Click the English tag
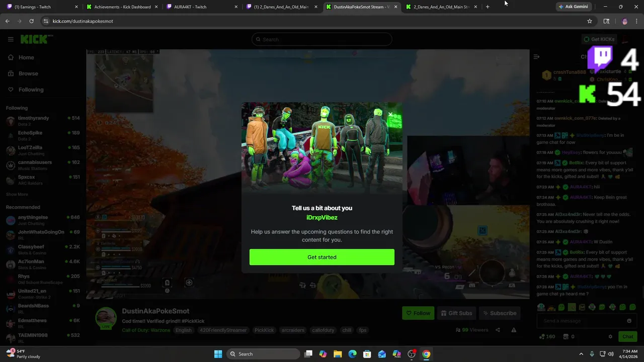644x362 pixels. pyautogui.click(x=184, y=330)
